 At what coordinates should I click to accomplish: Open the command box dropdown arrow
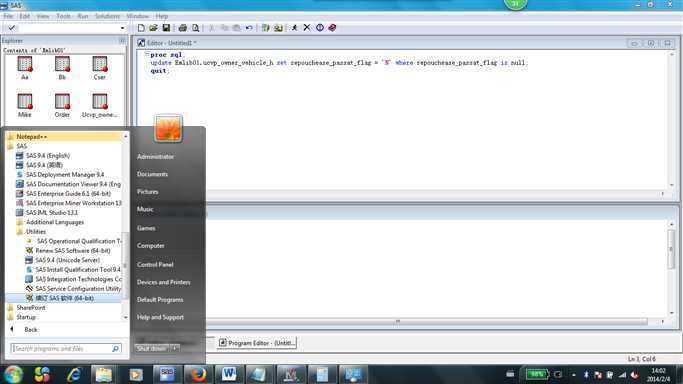point(122,28)
